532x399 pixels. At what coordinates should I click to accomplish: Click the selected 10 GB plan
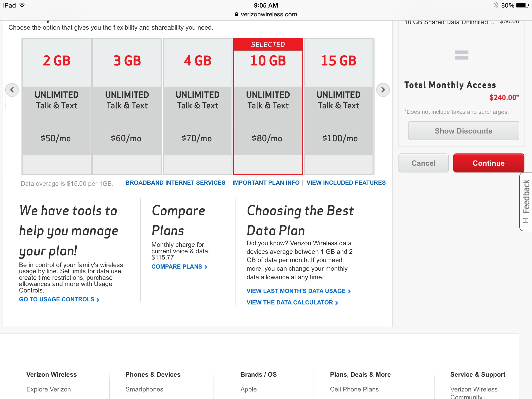tap(268, 107)
